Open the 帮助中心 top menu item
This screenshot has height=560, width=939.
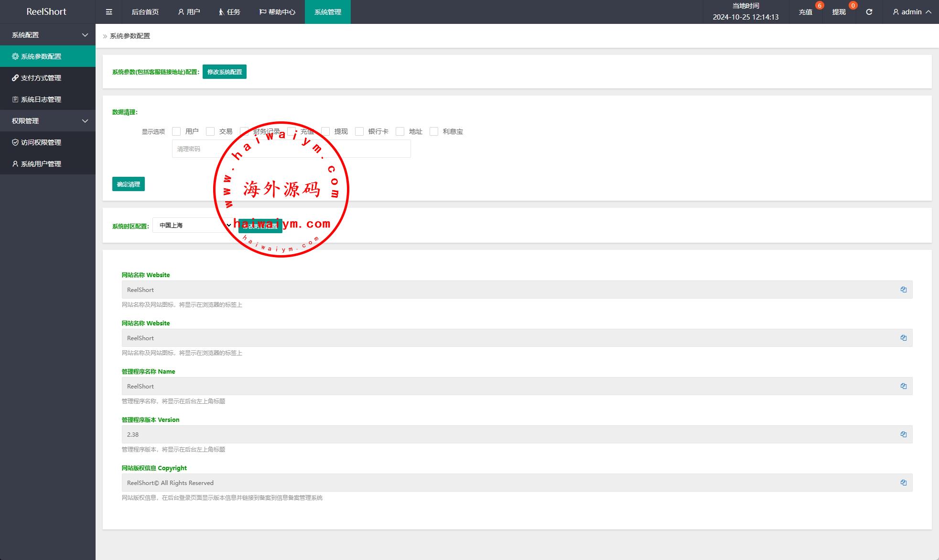[277, 12]
